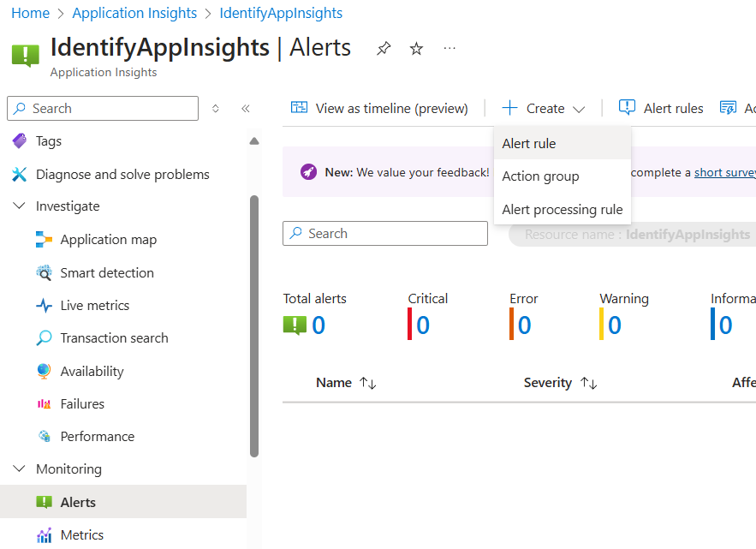The image size is (756, 549).
Task: Click the Application map icon
Action: tap(44, 239)
